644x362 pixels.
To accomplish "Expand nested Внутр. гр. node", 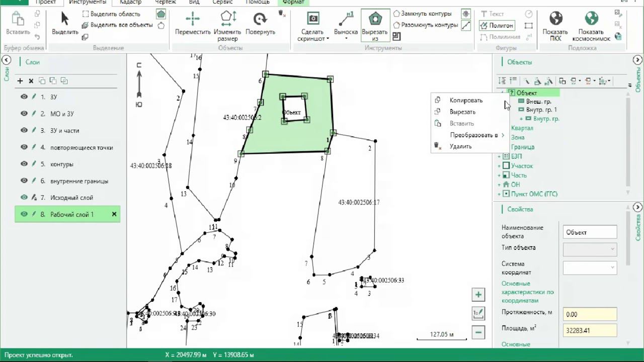I will 521,119.
